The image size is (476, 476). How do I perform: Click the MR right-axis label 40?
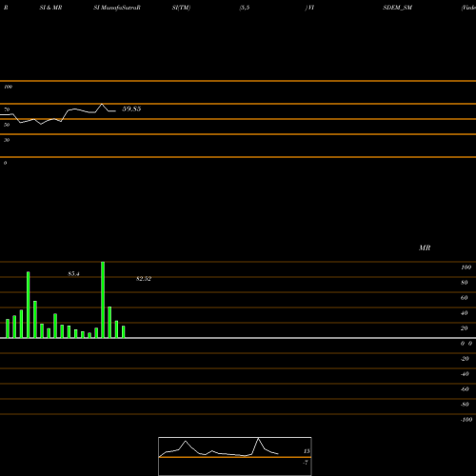coord(465,313)
